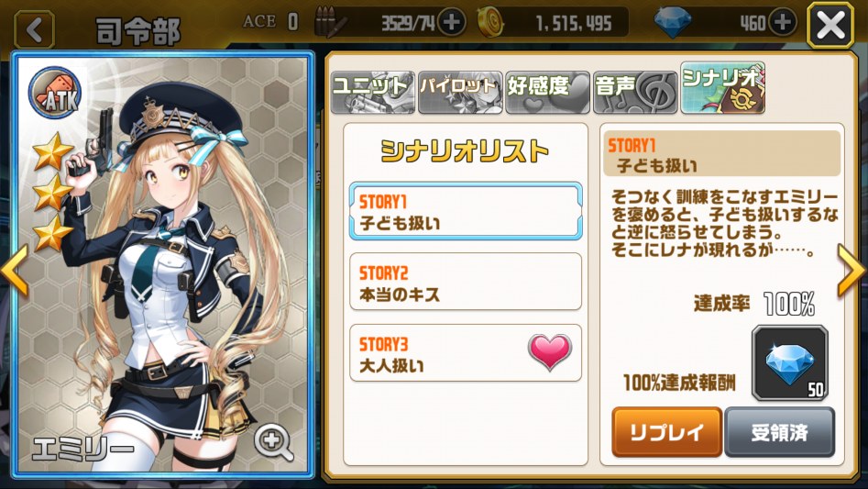Select the シナリオ tab
The width and height of the screenshot is (868, 489).
tap(722, 87)
